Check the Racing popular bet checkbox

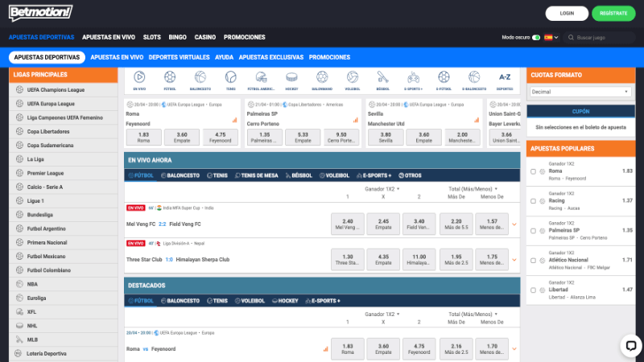click(x=533, y=201)
